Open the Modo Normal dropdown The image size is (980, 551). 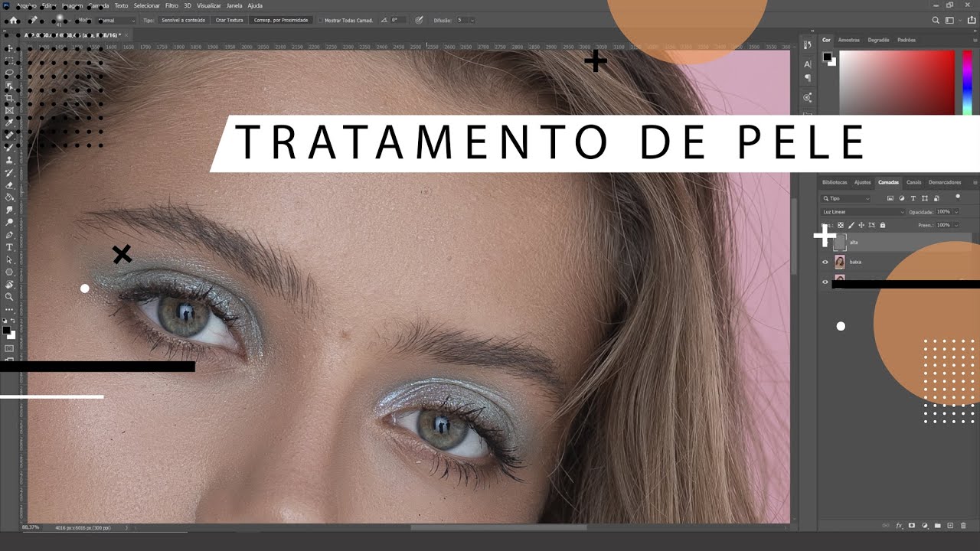pyautogui.click(x=115, y=20)
